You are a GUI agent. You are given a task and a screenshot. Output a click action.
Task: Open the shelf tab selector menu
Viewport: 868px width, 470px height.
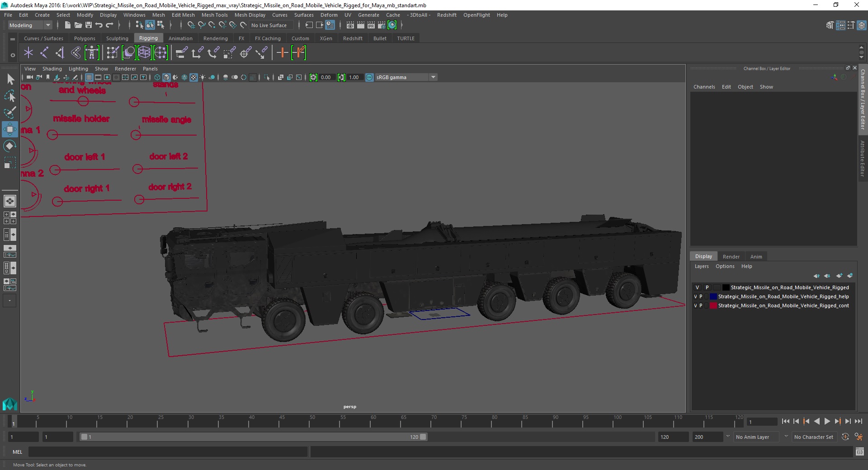(x=13, y=39)
